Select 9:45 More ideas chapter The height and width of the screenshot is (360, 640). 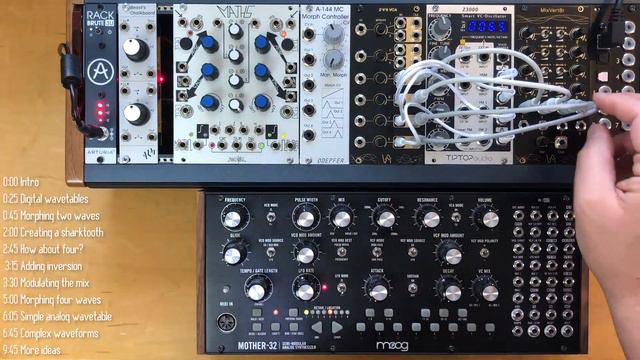tap(32, 350)
